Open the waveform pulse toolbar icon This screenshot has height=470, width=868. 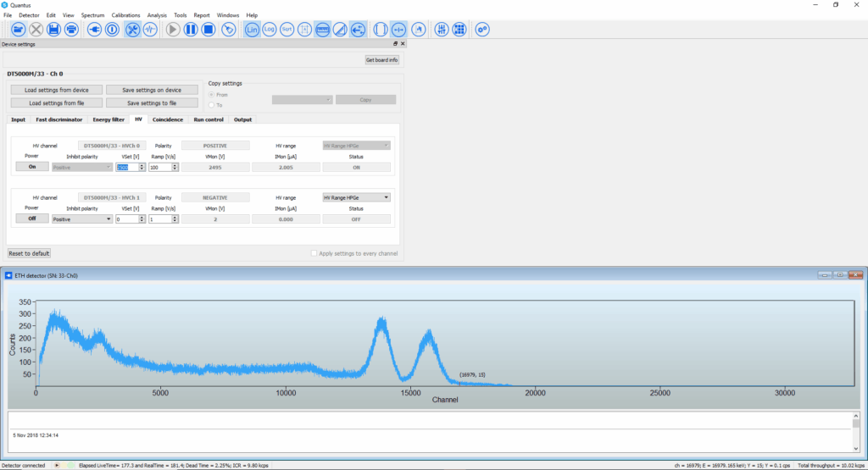(x=150, y=30)
